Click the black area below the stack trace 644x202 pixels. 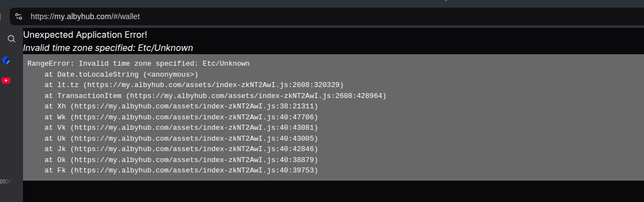click(x=333, y=192)
